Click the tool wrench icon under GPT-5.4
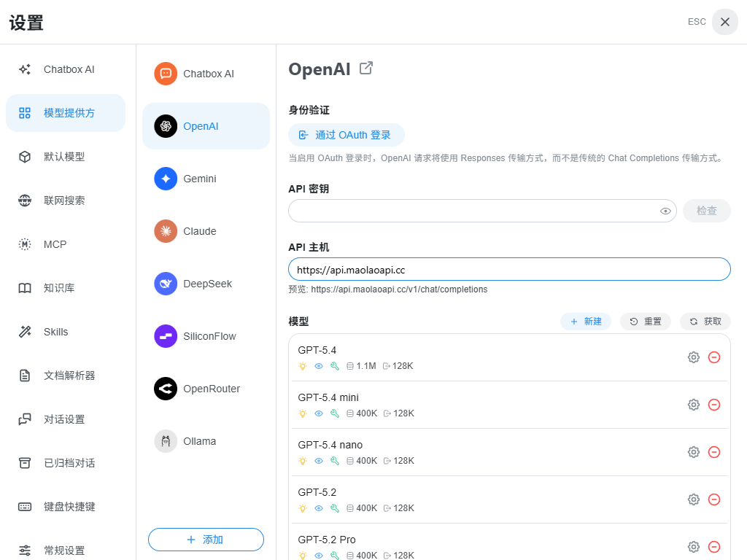The height and width of the screenshot is (560, 747). [335, 366]
